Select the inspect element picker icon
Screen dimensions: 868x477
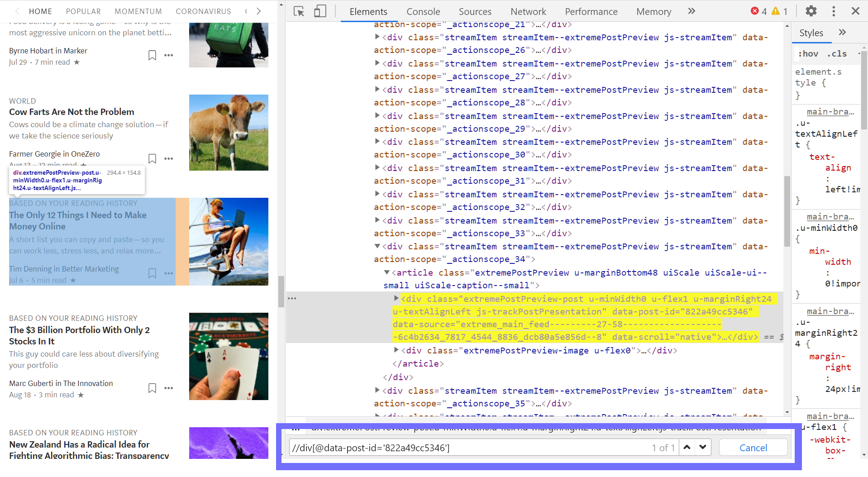(299, 11)
